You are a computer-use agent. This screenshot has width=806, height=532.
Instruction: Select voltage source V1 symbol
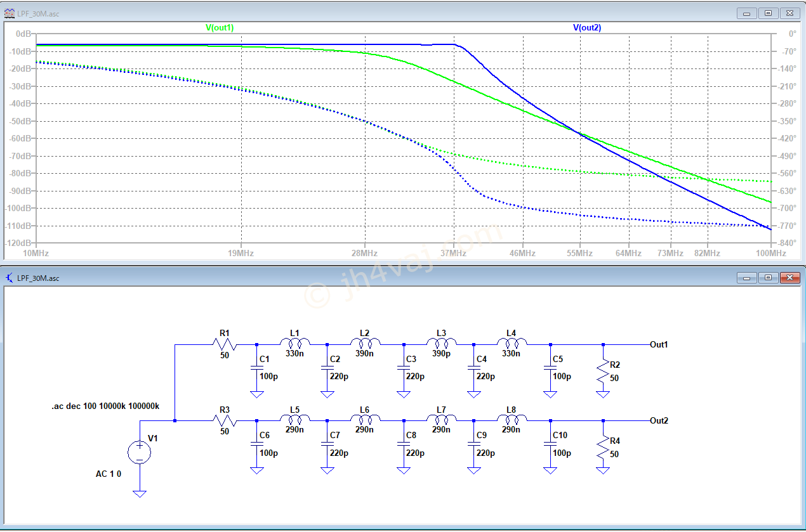(x=140, y=452)
